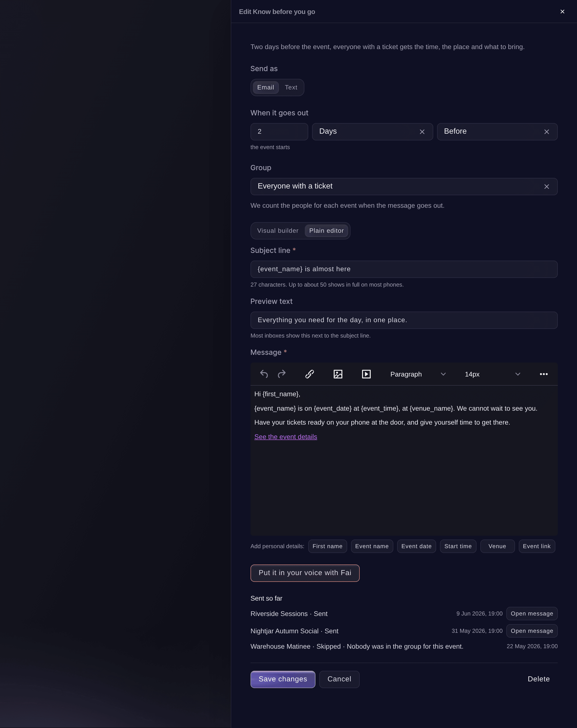Close the Edit Know before you go panel

click(x=562, y=12)
